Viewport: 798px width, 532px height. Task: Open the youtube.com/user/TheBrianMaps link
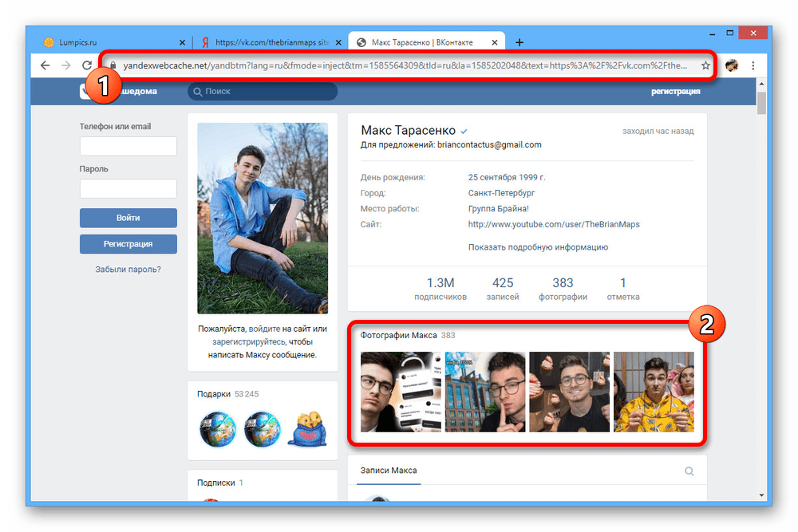point(554,224)
